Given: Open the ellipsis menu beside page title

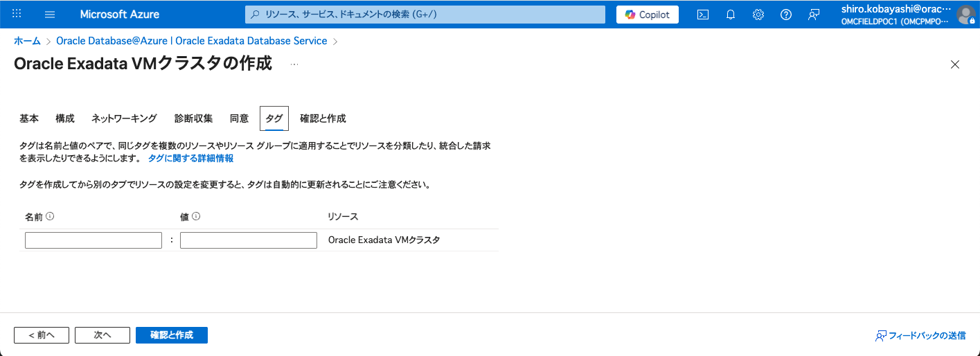Looking at the screenshot, I should [294, 64].
